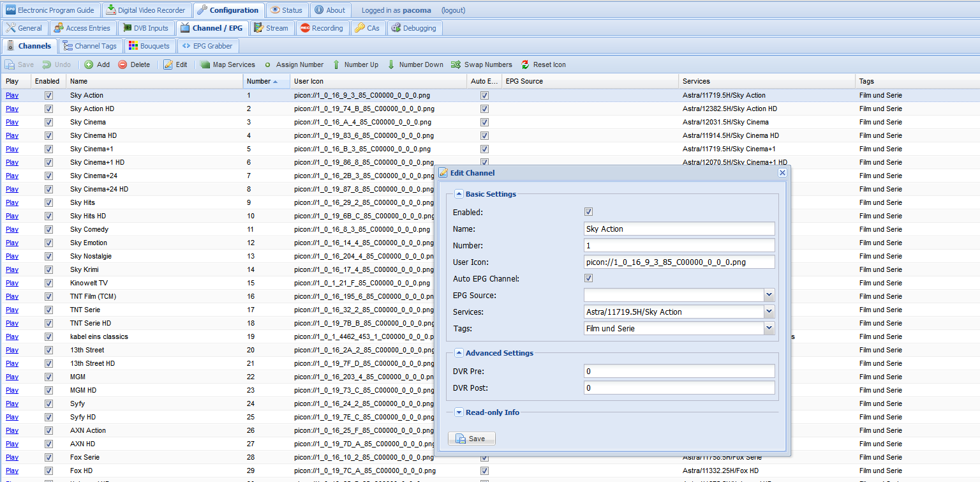Click the Number input field in dialog
The image size is (980, 482).
click(x=679, y=245)
